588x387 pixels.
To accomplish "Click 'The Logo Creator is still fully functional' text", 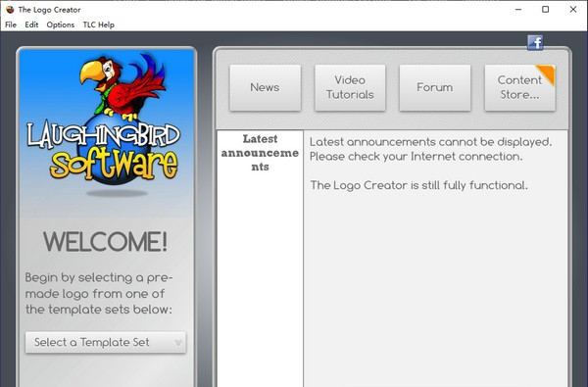I will click(418, 185).
